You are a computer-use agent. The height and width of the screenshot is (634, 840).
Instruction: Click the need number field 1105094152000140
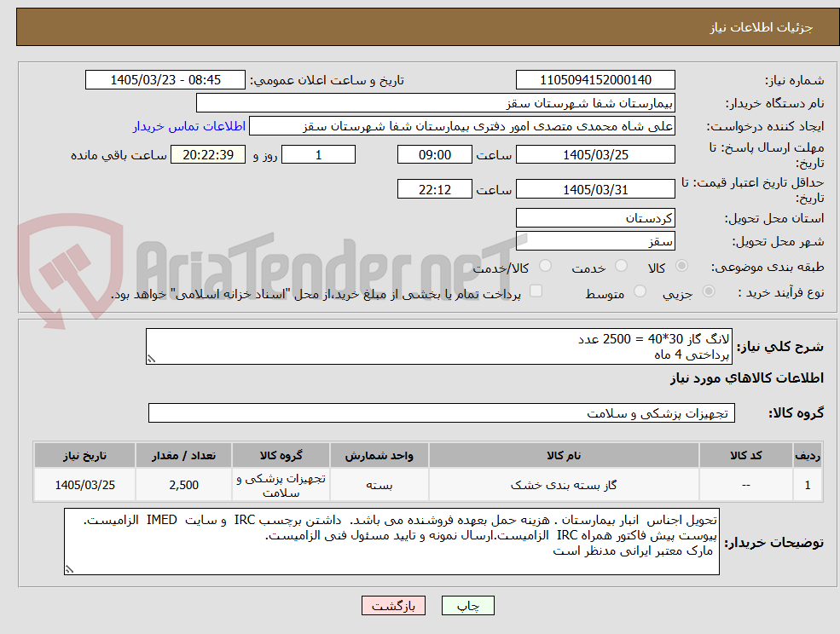tap(595, 80)
